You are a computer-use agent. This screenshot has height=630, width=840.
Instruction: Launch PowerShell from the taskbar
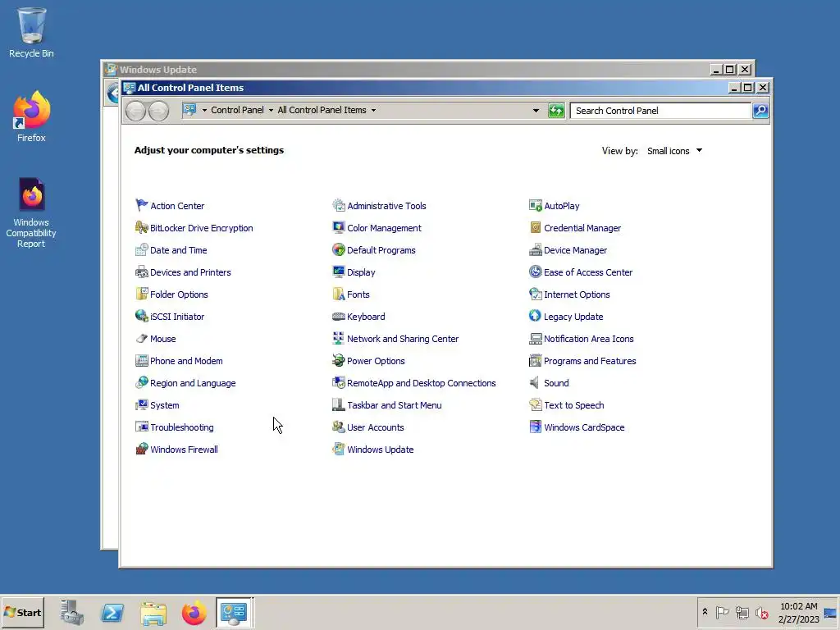click(112, 612)
